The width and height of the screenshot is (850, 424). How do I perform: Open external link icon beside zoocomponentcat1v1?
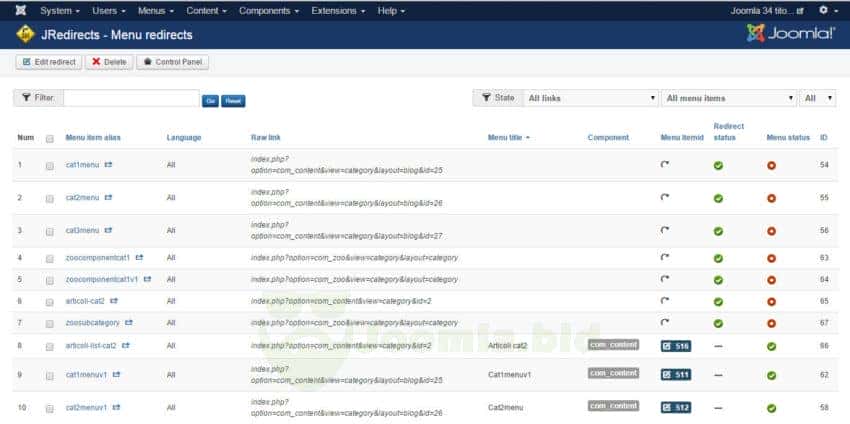(x=147, y=279)
